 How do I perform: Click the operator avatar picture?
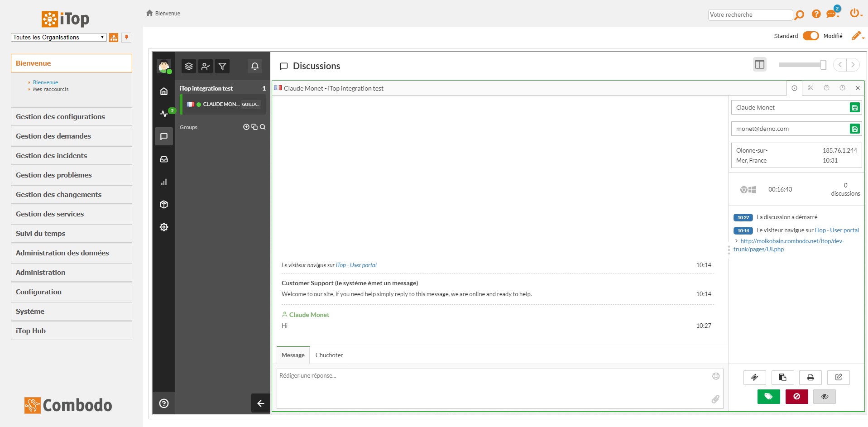(164, 66)
